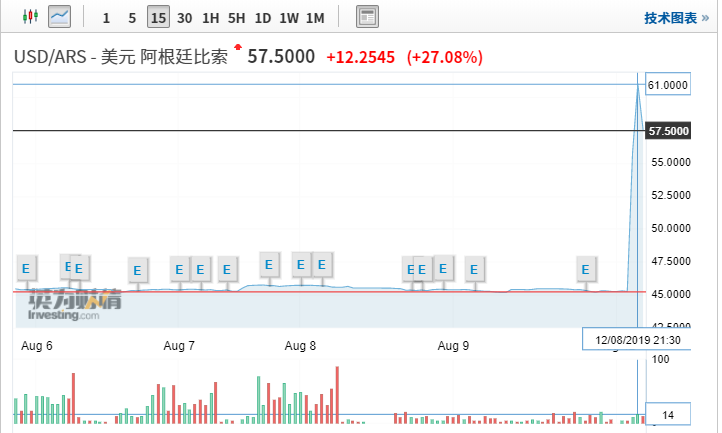The height and width of the screenshot is (433, 722).
Task: Toggle the news panel icon in toolbar
Action: click(367, 17)
